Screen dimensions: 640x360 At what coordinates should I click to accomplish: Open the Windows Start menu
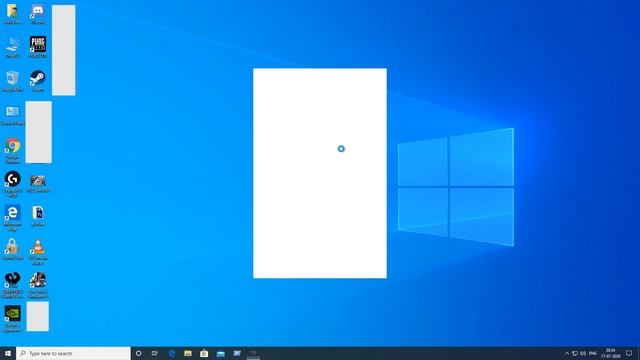coord(8,353)
